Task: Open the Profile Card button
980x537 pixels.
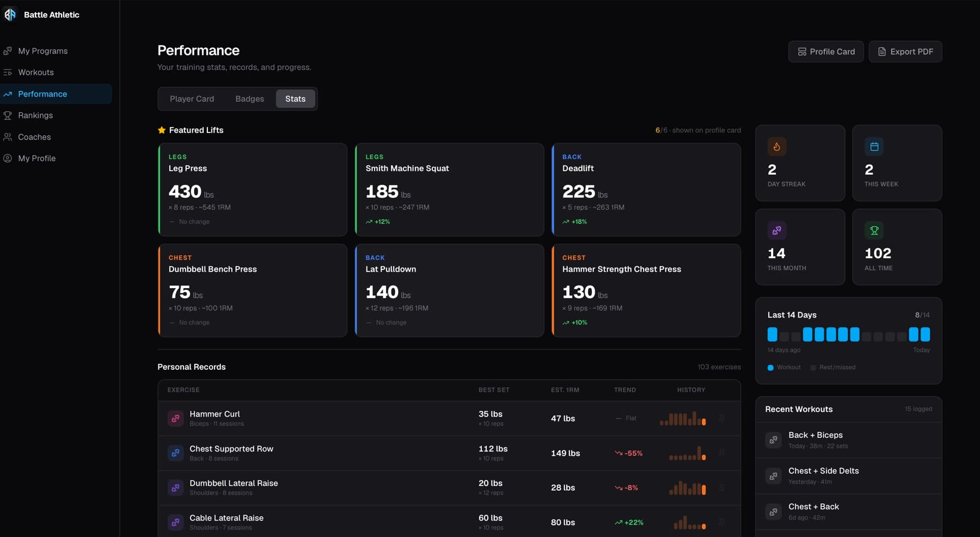Action: pyautogui.click(x=825, y=52)
